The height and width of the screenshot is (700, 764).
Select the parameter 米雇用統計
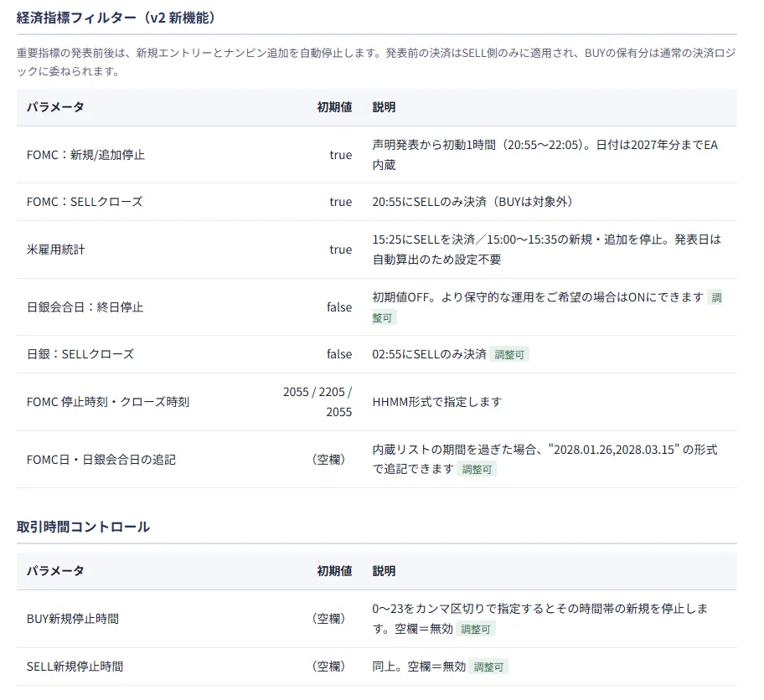pos(55,250)
